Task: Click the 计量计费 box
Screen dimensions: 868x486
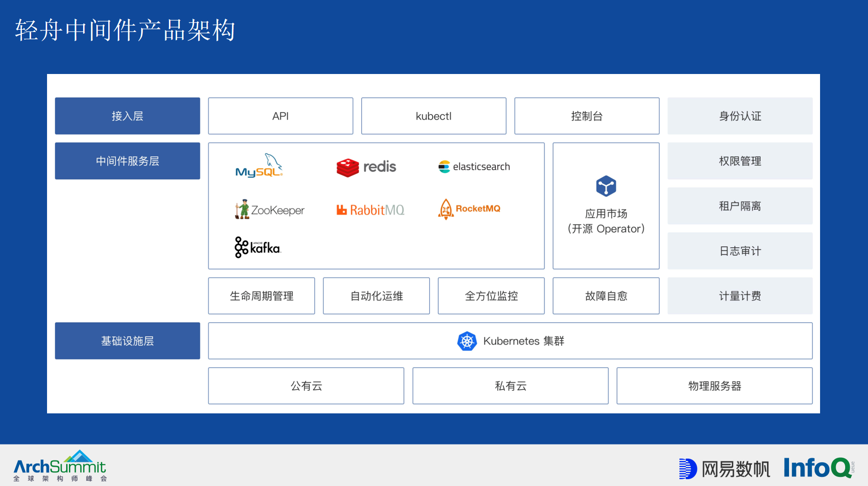Action: point(740,296)
